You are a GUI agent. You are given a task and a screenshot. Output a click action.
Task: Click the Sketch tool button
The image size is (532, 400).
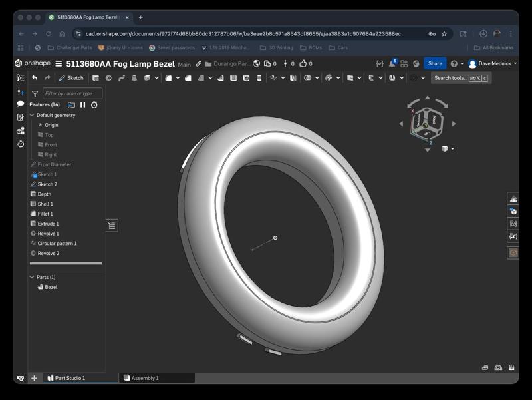click(70, 78)
